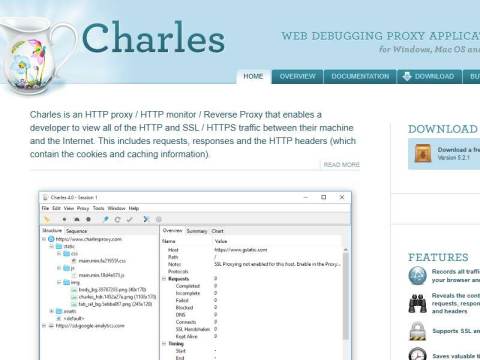
Task: Select the Chart tab in Charles window
Action: (217, 231)
